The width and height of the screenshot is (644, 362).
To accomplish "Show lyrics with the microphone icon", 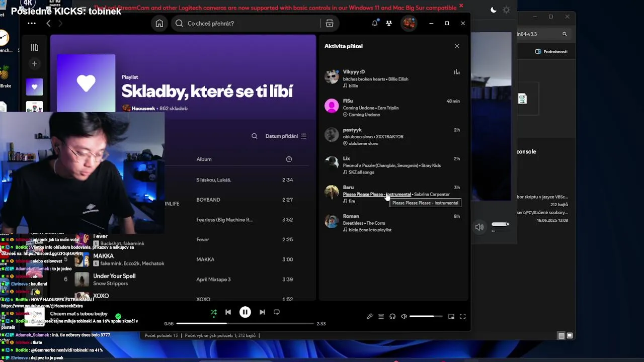I will 370,317.
